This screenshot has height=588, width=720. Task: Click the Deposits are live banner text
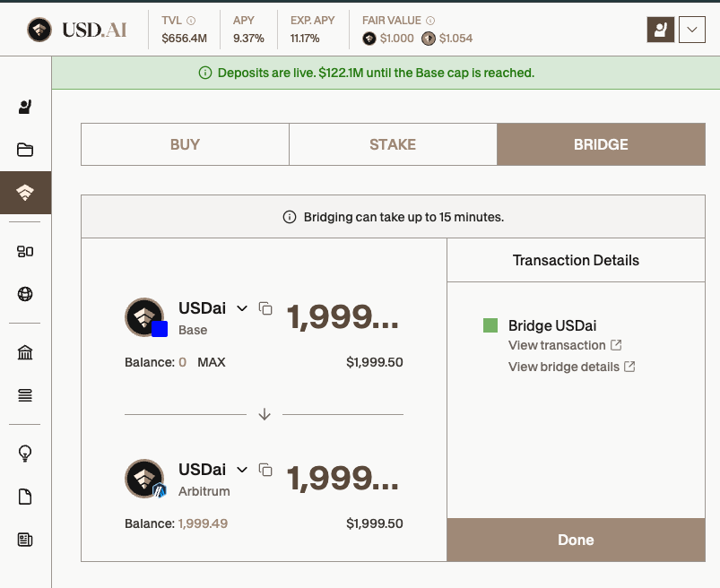[376, 73]
